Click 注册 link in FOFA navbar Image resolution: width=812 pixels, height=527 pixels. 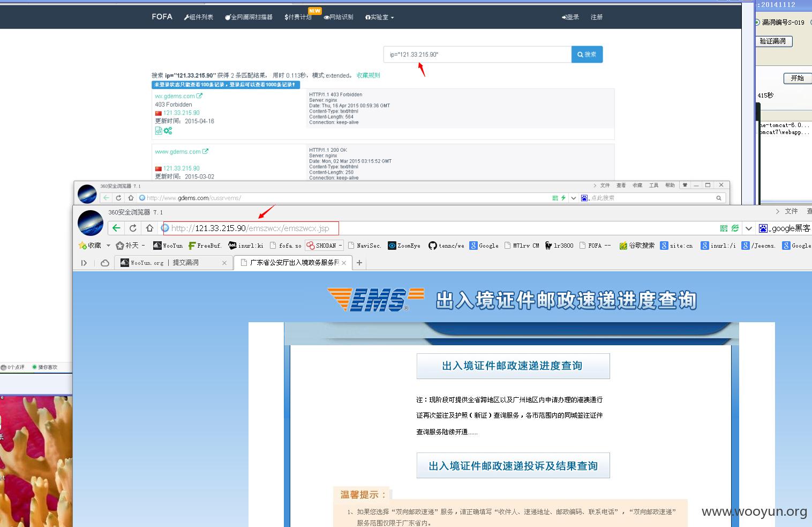[597, 17]
